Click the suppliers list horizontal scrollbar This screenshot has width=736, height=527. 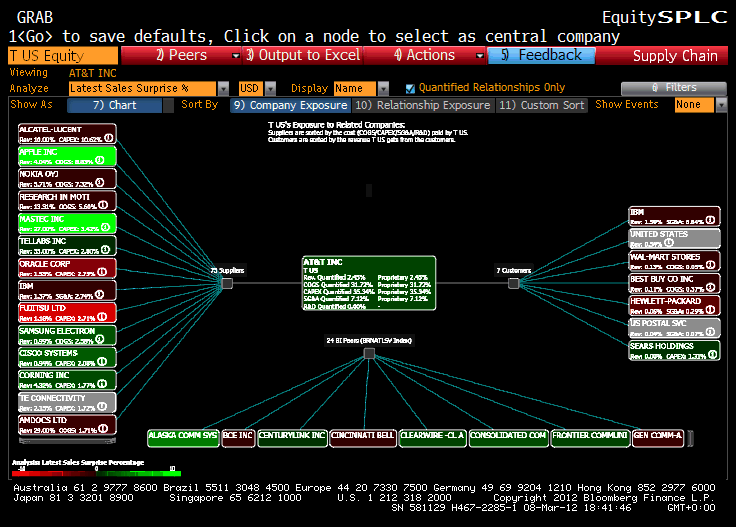[x=67, y=441]
